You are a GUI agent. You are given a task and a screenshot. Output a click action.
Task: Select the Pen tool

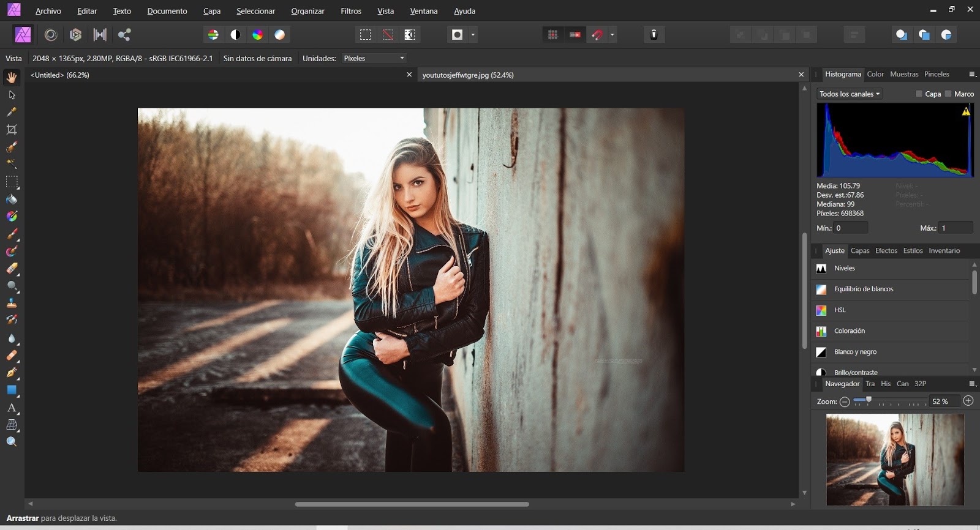click(x=12, y=373)
